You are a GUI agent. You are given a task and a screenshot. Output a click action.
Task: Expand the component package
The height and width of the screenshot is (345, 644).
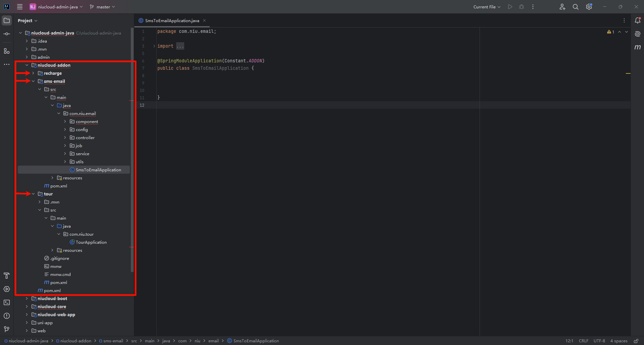65,121
